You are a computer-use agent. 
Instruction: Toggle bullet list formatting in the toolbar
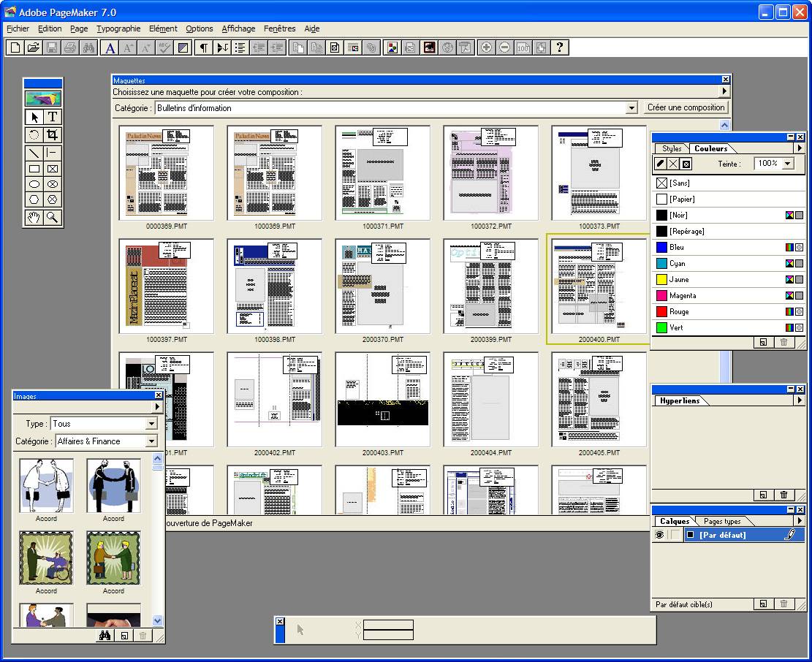tap(240, 47)
